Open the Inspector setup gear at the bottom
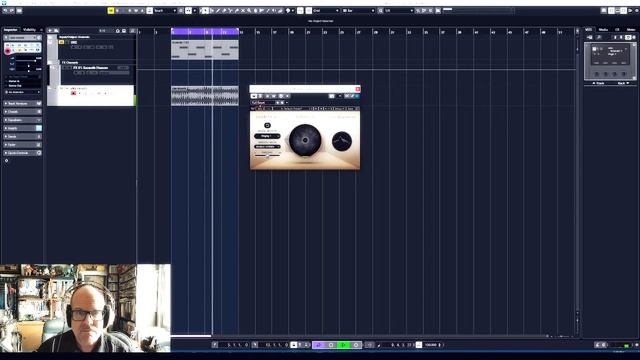The image size is (640, 360). pyautogui.click(x=6, y=161)
